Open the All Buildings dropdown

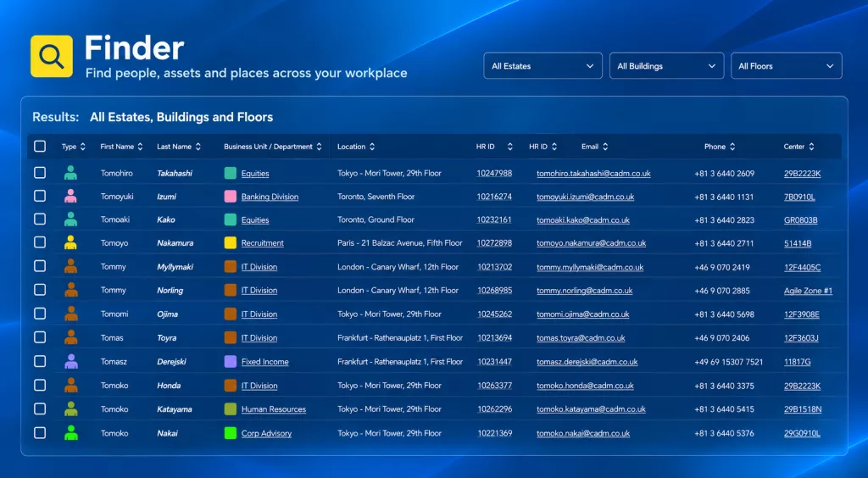[x=666, y=66]
